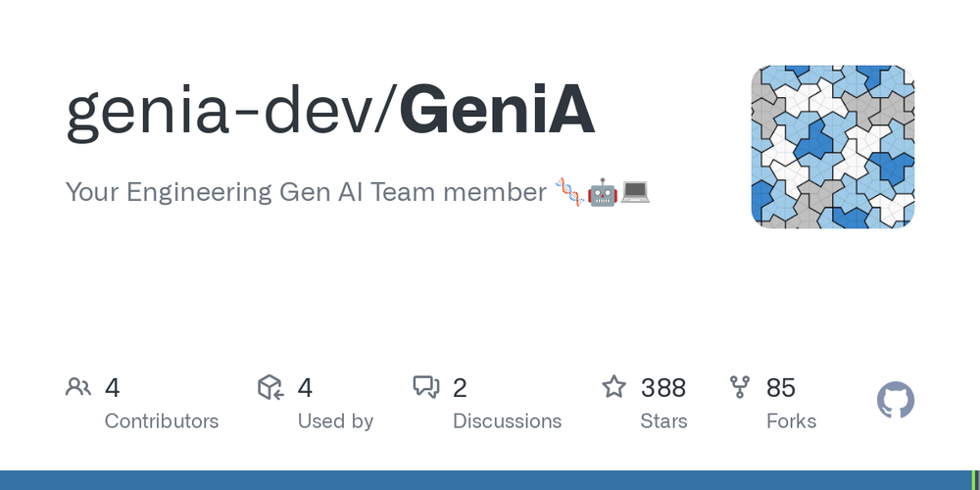Select the Discussions label
The width and height of the screenshot is (980, 490).
click(507, 421)
